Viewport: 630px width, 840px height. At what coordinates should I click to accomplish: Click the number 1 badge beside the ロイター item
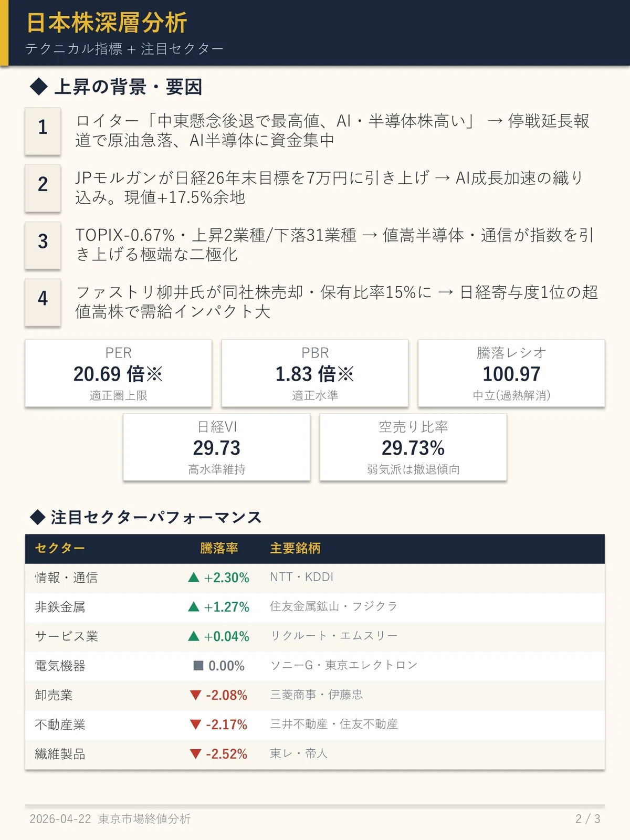[43, 130]
